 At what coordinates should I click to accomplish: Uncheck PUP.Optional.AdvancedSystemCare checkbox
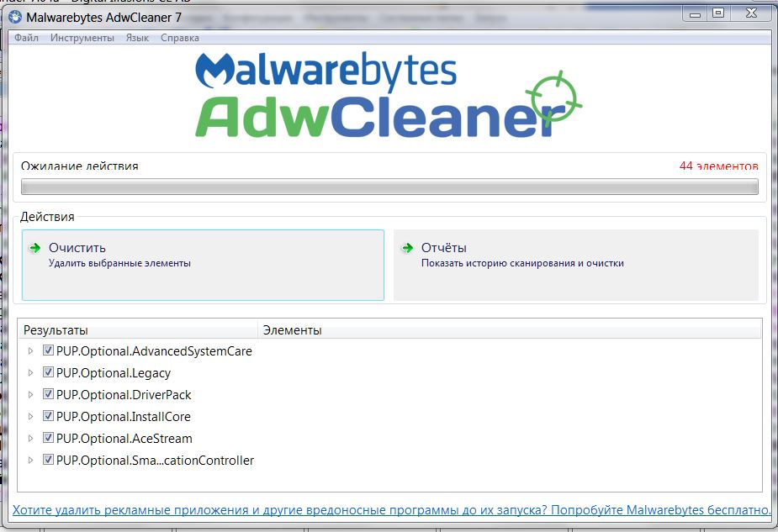[x=48, y=350]
